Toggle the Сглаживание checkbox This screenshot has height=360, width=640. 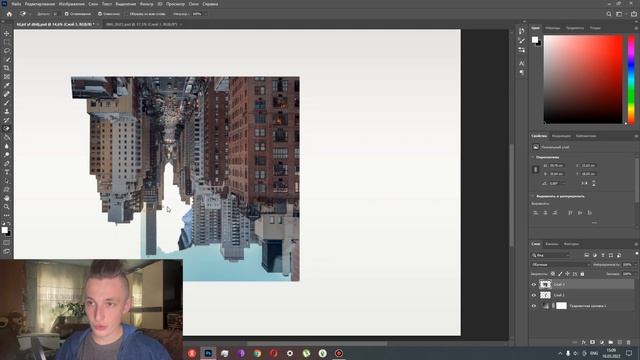[66, 14]
